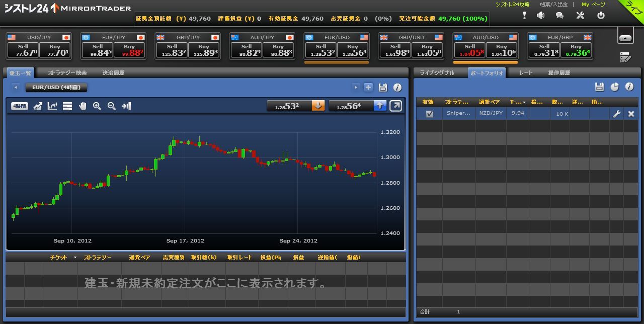Viewport: 644px width, 324px height.
Task: Mute sound with the speaker icon
Action: coord(540,16)
